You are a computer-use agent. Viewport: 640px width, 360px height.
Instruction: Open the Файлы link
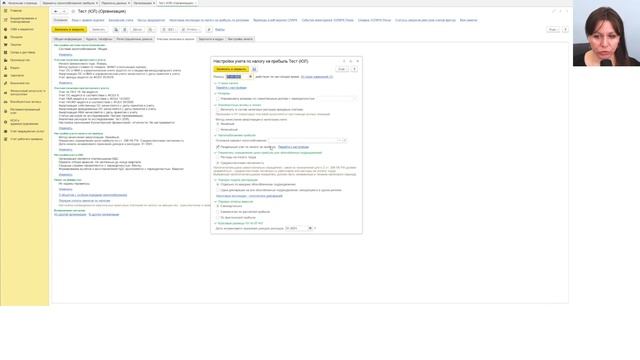coord(220,29)
